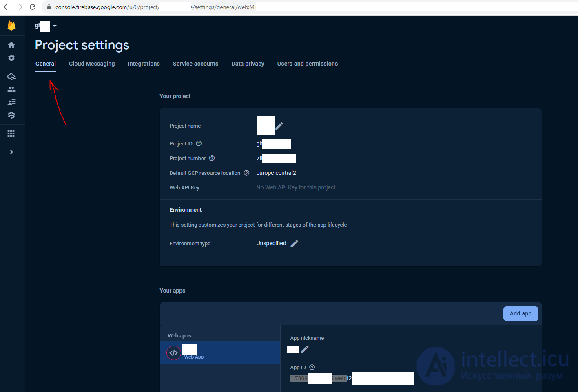Viewport: 578px width, 392px height.
Task: Click the Unspecified environment type value
Action: coord(271,243)
